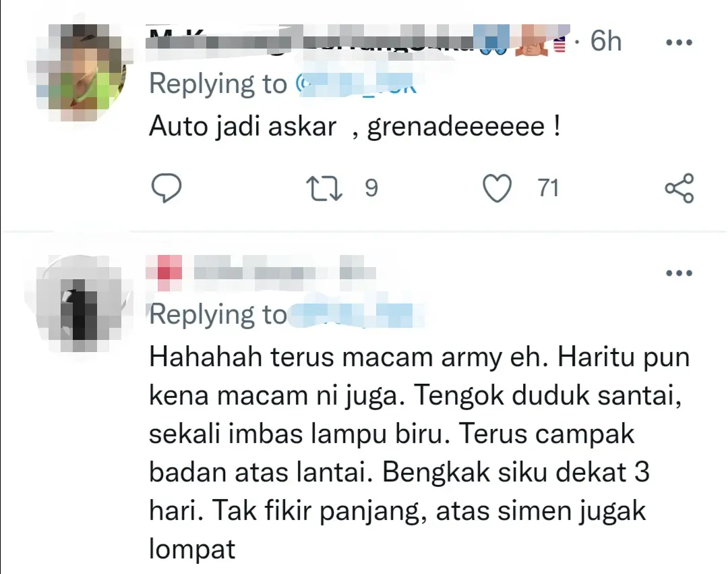728x574 pixels.
Task: Reply to the grenade tweet
Action: pos(166,188)
